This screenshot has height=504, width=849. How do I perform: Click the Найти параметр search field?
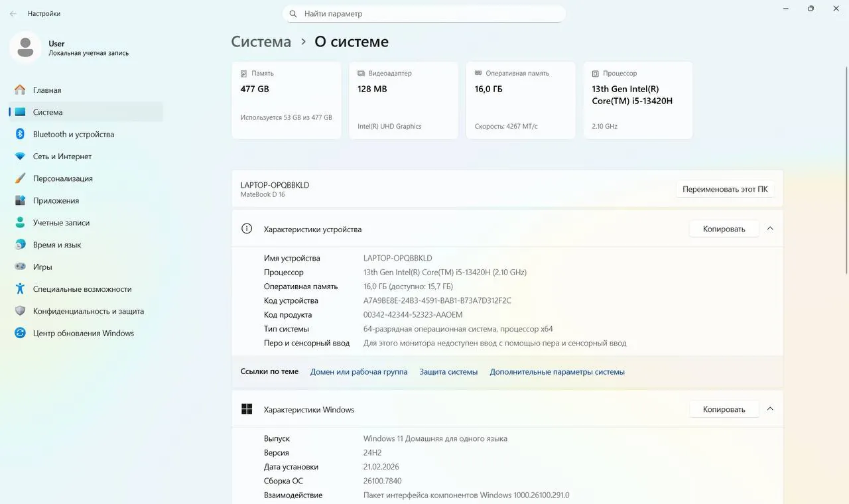pyautogui.click(x=424, y=13)
